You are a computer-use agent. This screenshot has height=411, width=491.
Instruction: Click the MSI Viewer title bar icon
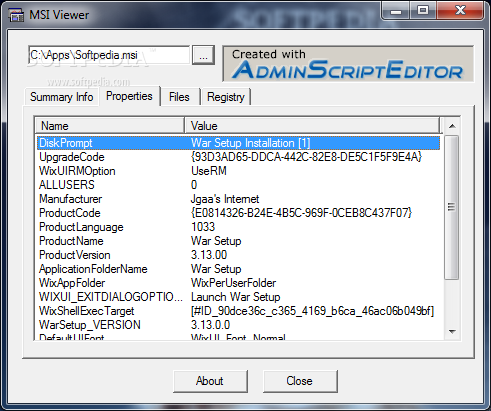[16, 15]
